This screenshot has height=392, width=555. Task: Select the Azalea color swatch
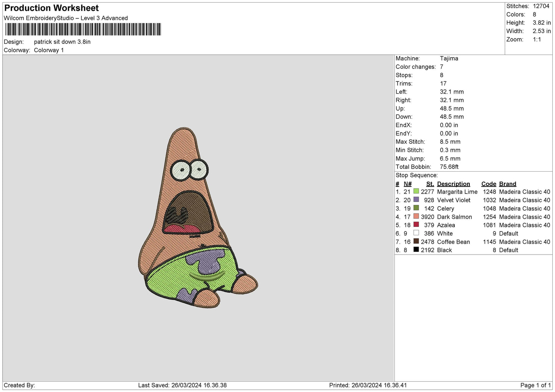point(416,225)
